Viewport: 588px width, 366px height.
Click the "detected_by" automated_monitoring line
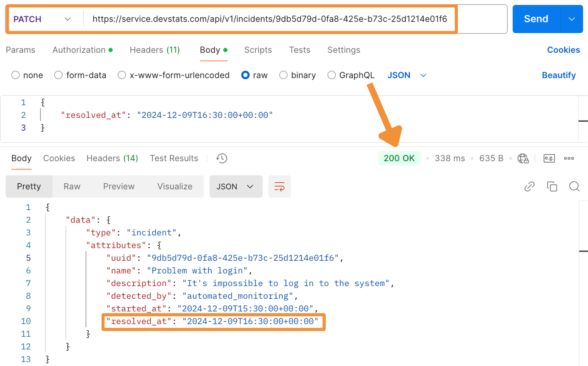pos(202,296)
